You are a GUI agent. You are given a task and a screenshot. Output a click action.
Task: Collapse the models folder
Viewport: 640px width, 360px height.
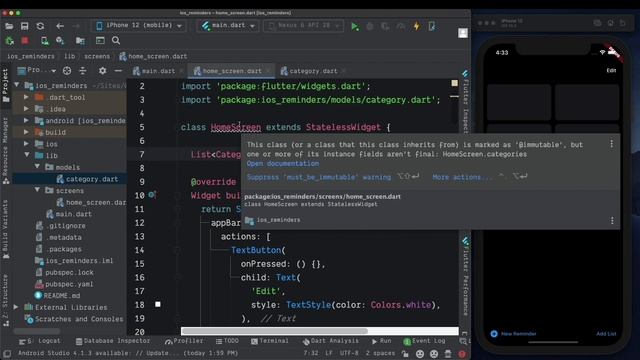[37, 167]
